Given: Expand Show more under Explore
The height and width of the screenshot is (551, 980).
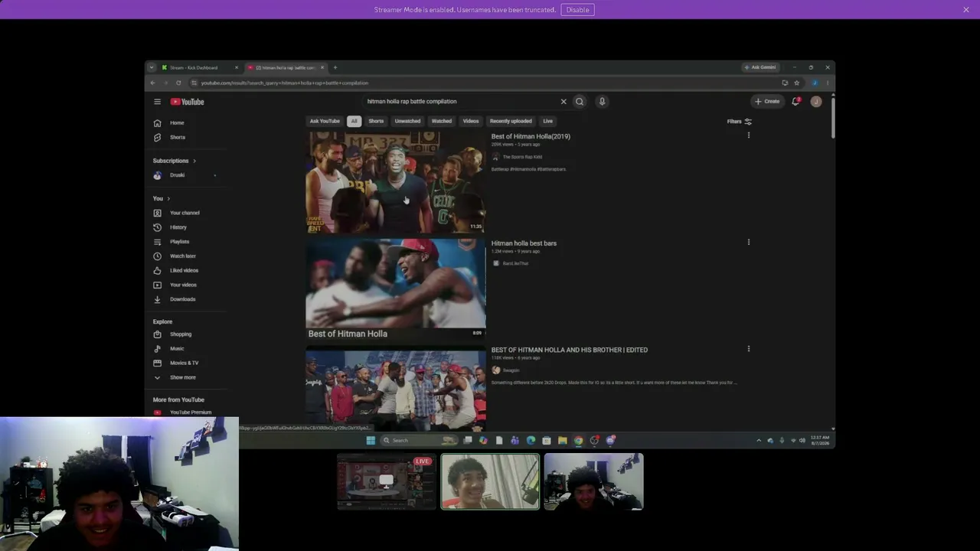Looking at the screenshot, I should point(175,377).
